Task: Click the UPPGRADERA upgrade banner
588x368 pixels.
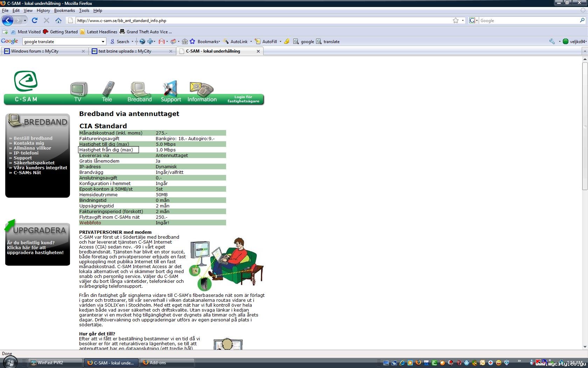Action: pyautogui.click(x=37, y=242)
